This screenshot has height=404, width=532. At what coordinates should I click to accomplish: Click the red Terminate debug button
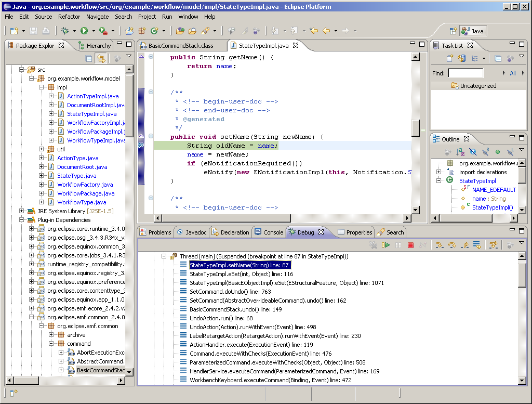(x=410, y=245)
